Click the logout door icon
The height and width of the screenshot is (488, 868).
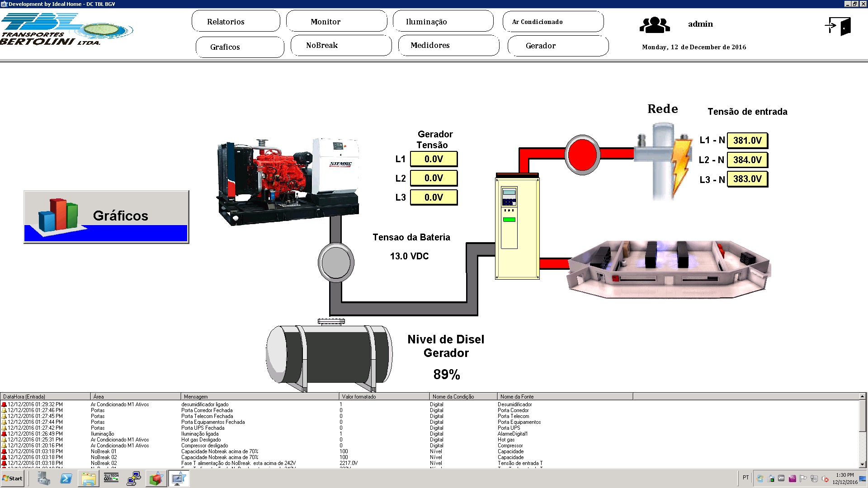[x=838, y=26]
